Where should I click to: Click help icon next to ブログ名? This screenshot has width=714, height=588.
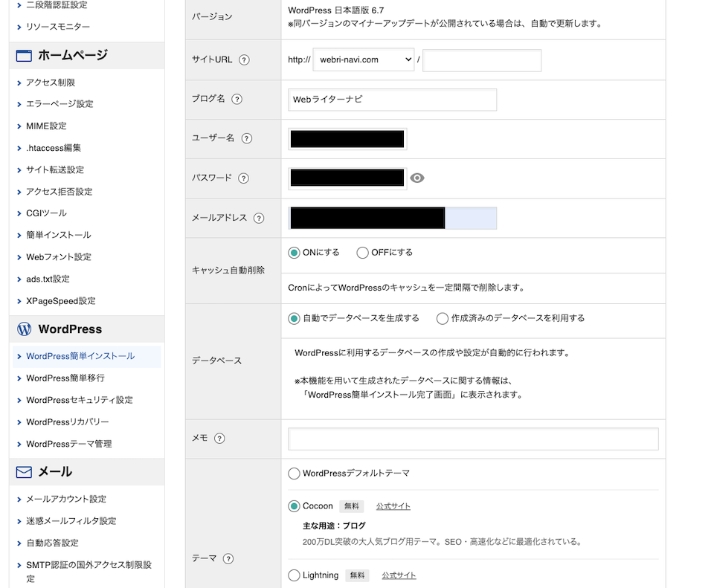tap(237, 99)
